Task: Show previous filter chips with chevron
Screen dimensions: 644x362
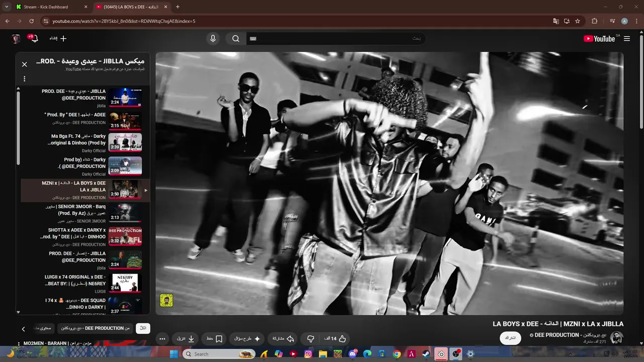Action: click(x=23, y=329)
